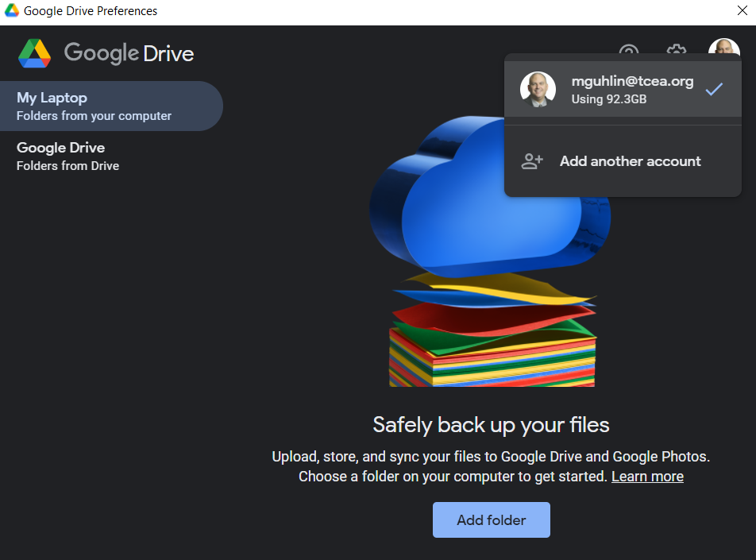Viewport: 756px width, 560px height.
Task: Click the blue checkmark next to account
Action: 714,89
